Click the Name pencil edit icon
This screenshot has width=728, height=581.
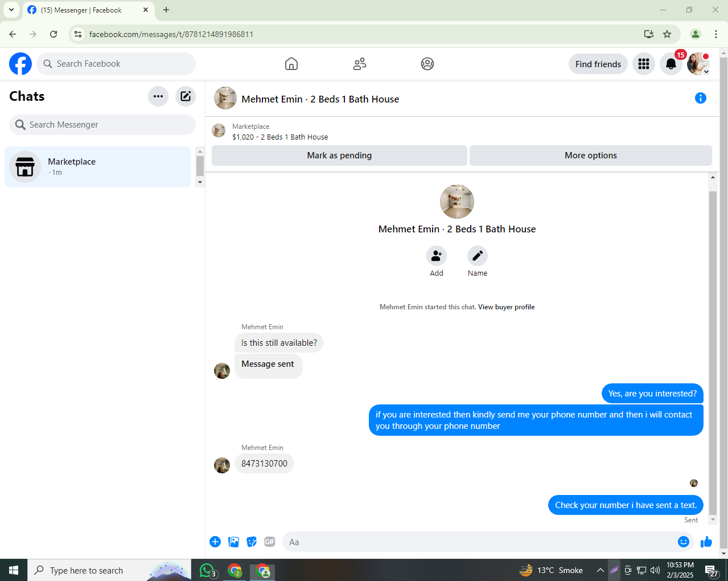pyautogui.click(x=478, y=256)
